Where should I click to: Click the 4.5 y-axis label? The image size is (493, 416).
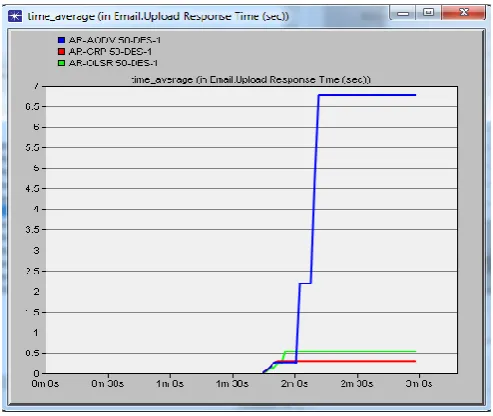pyautogui.click(x=33, y=189)
